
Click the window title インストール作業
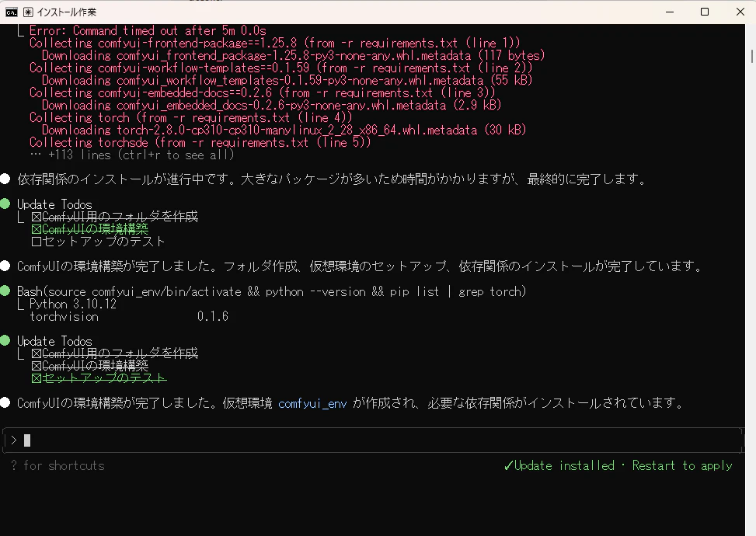point(67,12)
